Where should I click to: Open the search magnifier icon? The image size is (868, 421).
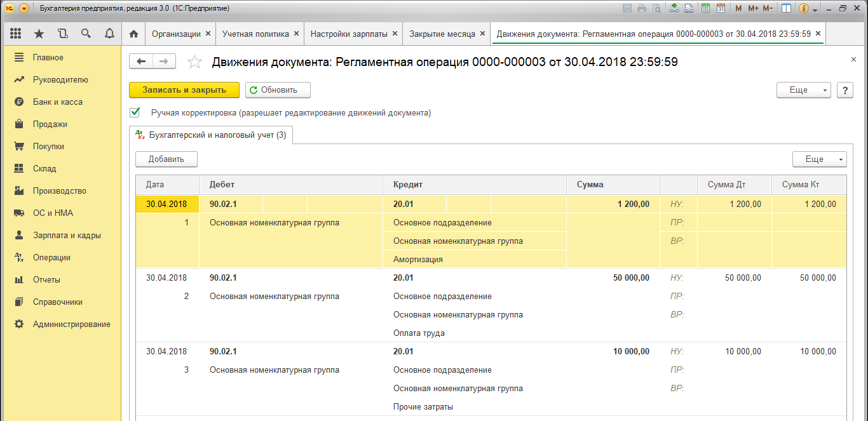[86, 34]
